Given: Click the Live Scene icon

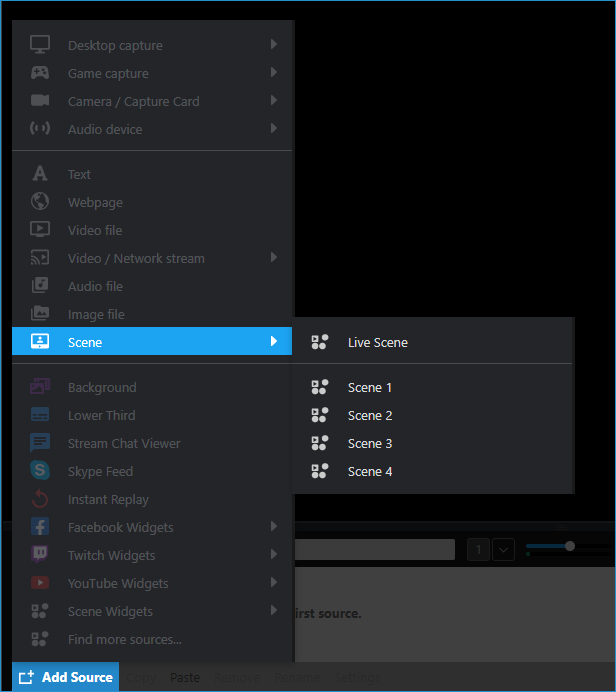Looking at the screenshot, I should (319, 342).
